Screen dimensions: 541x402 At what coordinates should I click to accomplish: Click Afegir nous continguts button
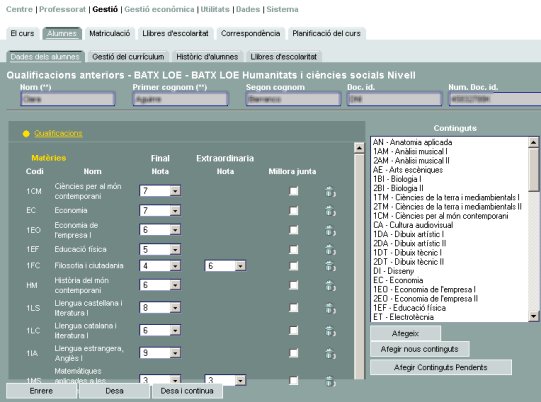click(420, 349)
